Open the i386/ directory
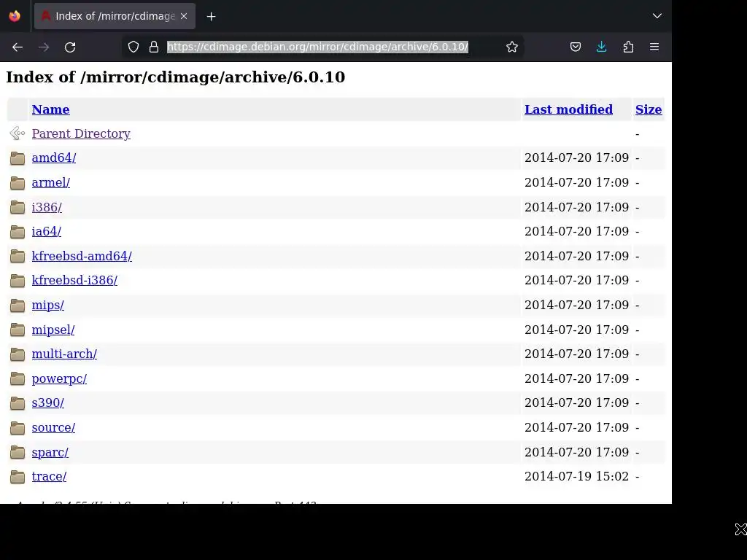 (x=47, y=207)
